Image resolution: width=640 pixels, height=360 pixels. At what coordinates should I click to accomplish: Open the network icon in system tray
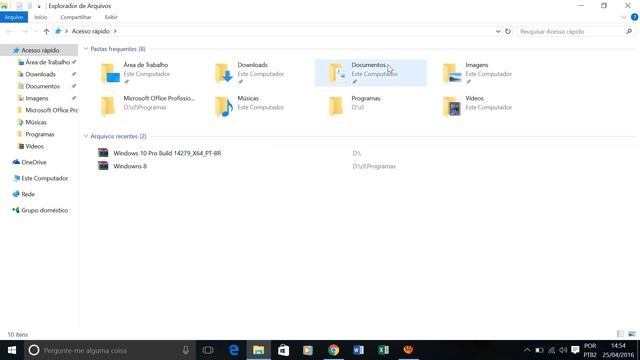coord(551,350)
